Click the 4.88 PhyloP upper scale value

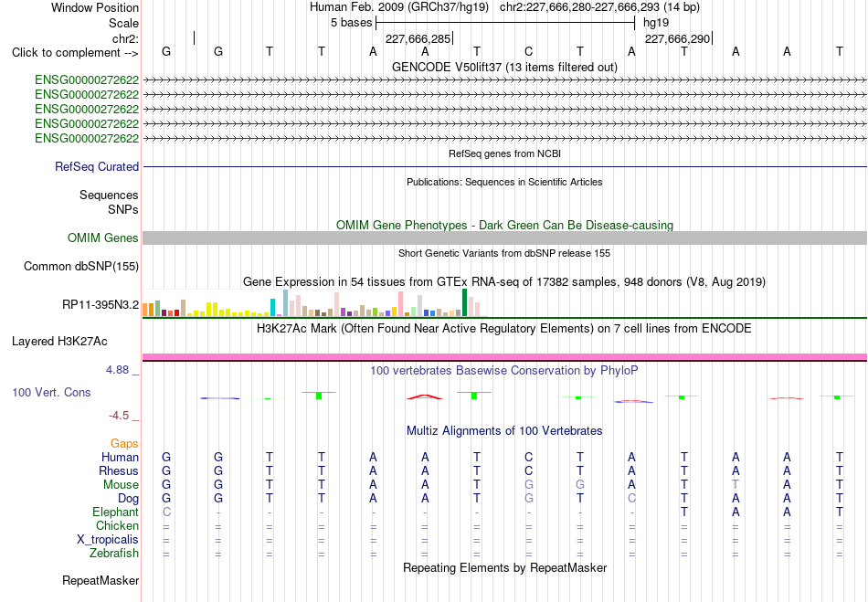117,370
